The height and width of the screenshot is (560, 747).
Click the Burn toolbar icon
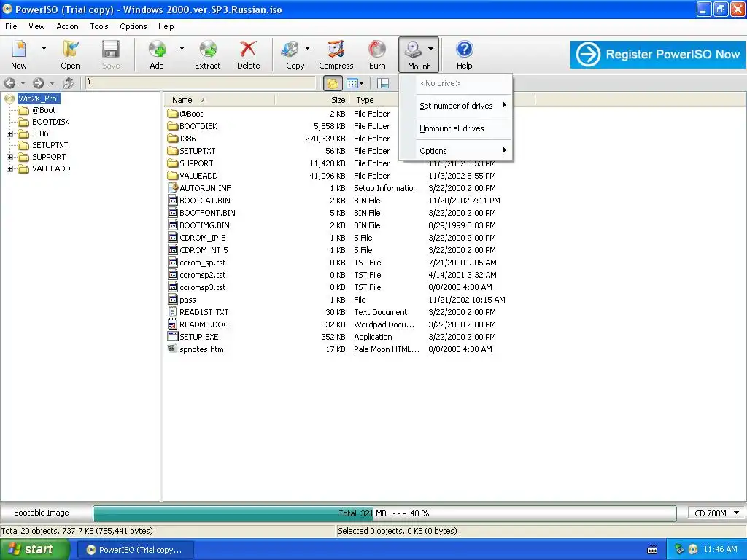tap(377, 49)
